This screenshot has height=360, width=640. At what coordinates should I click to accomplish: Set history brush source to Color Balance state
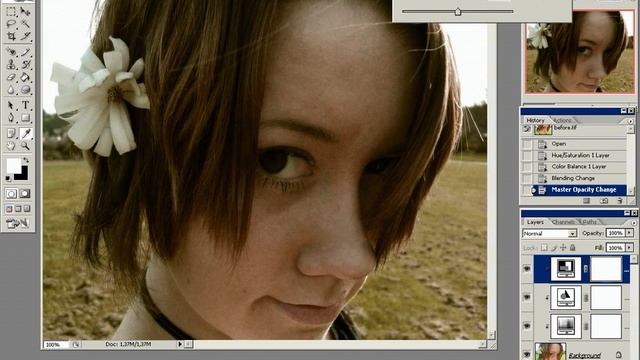[527, 167]
